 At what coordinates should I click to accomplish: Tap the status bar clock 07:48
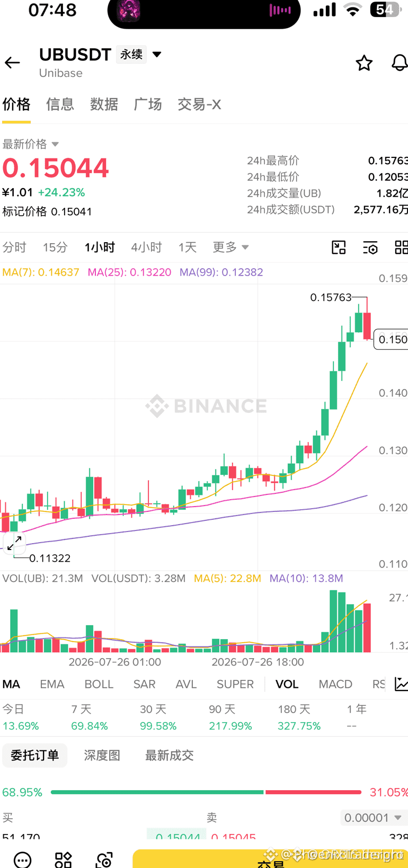[52, 10]
